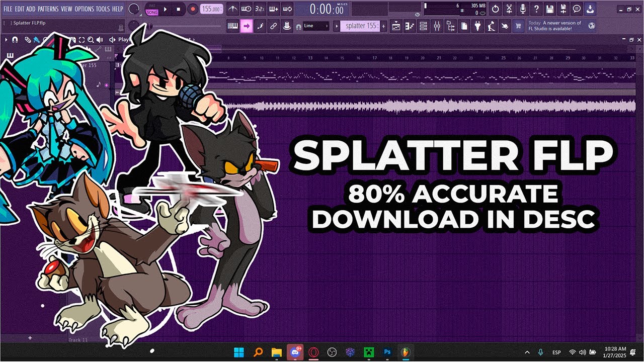Click the render/export audio file icon
This screenshot has height=362, width=644.
[x=563, y=9]
